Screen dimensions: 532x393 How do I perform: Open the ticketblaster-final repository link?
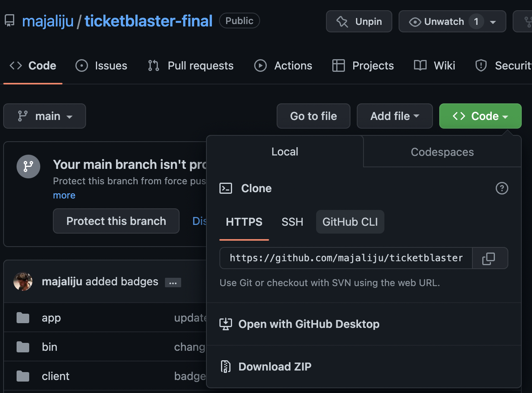148,21
